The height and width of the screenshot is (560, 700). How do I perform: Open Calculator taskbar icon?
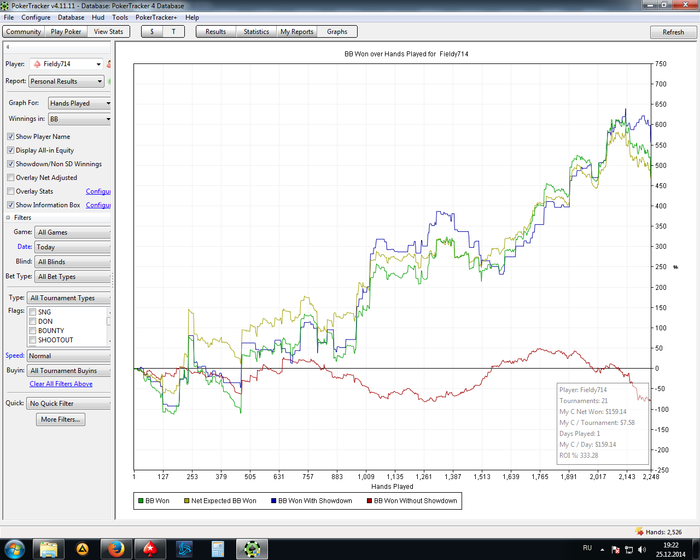click(x=217, y=549)
